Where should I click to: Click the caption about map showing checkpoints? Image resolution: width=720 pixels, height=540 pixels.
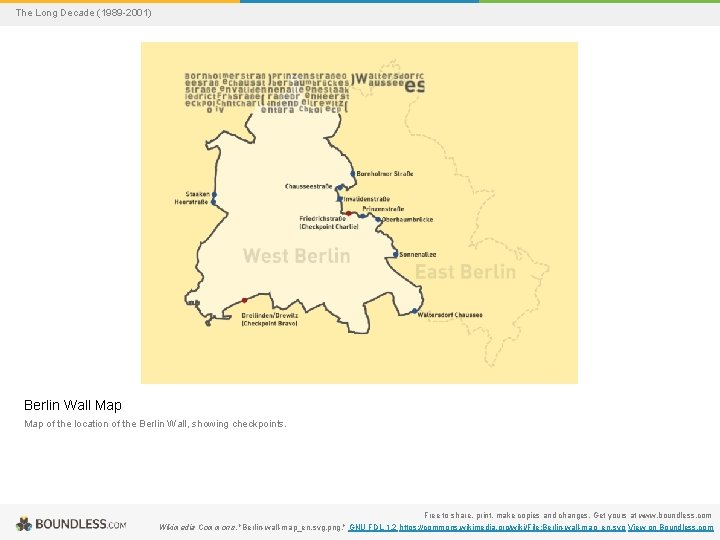(x=155, y=424)
